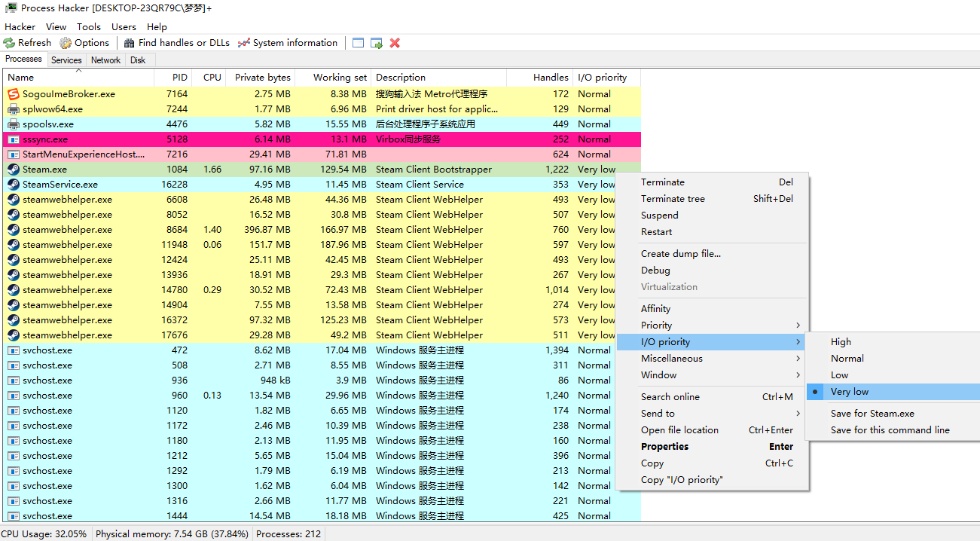Viewport: 980px width, 541px height.
Task: Select Save for this command line
Action: (x=893, y=430)
